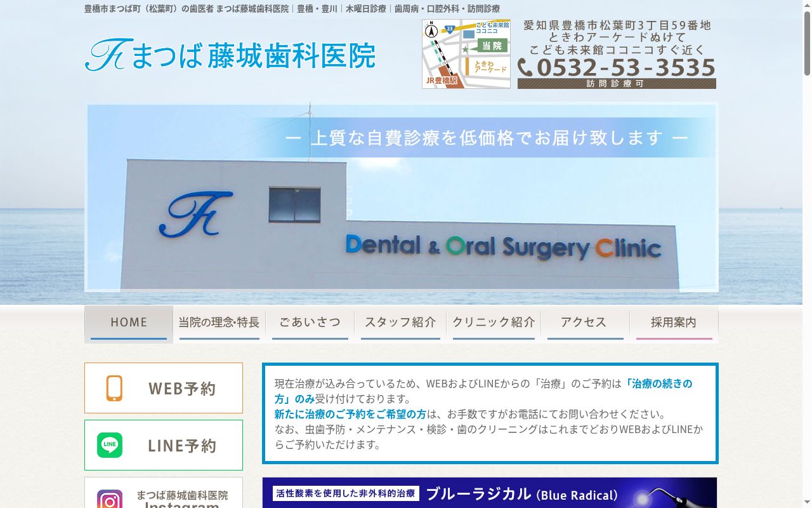
Task: Click the まつば藤城歯科医院 logo
Action: 230,55
